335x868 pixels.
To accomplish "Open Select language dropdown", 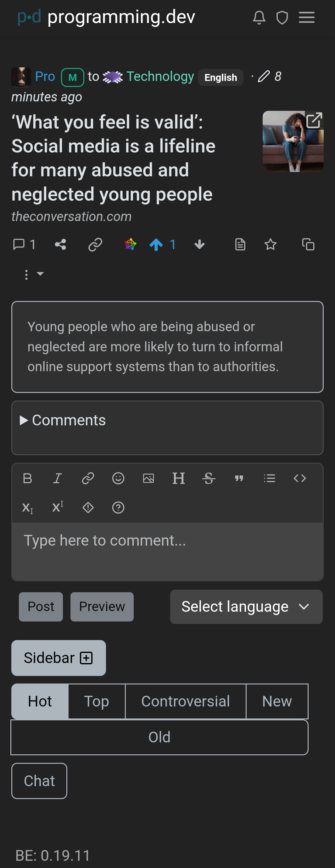I will click(246, 606).
